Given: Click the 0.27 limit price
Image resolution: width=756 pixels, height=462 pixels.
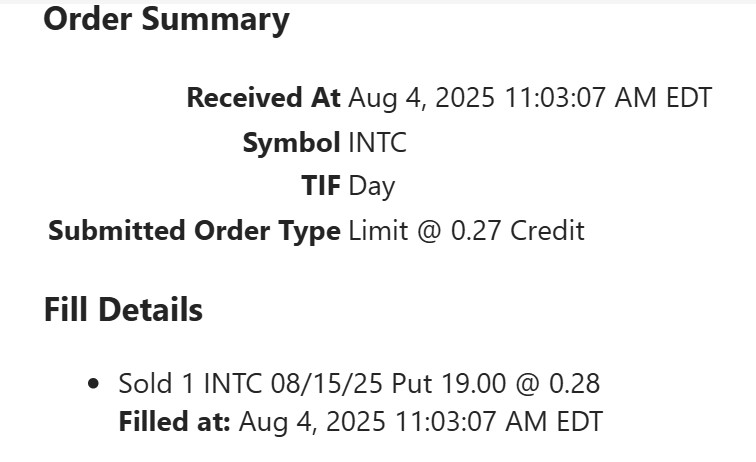Looking at the screenshot, I should pos(477,231).
